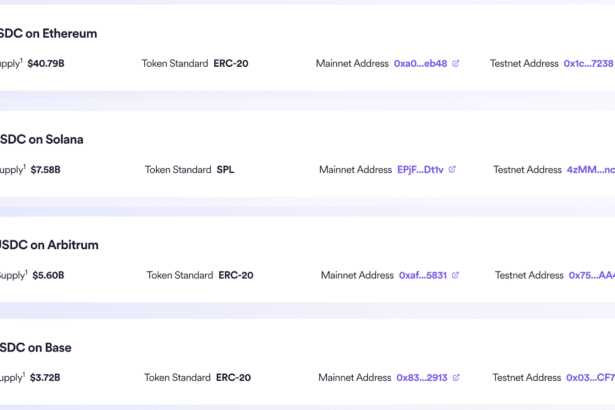Click the USDC on Arbitrum heading
This screenshot has height=410, width=615.
click(49, 244)
